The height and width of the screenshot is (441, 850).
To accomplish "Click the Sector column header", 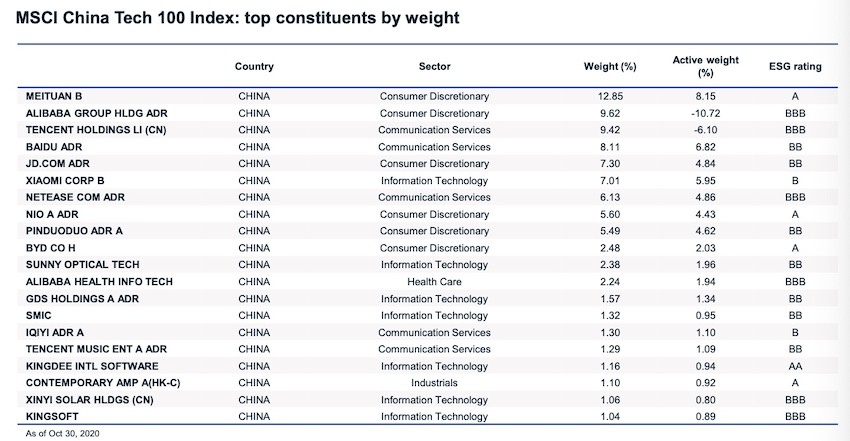I will (434, 67).
